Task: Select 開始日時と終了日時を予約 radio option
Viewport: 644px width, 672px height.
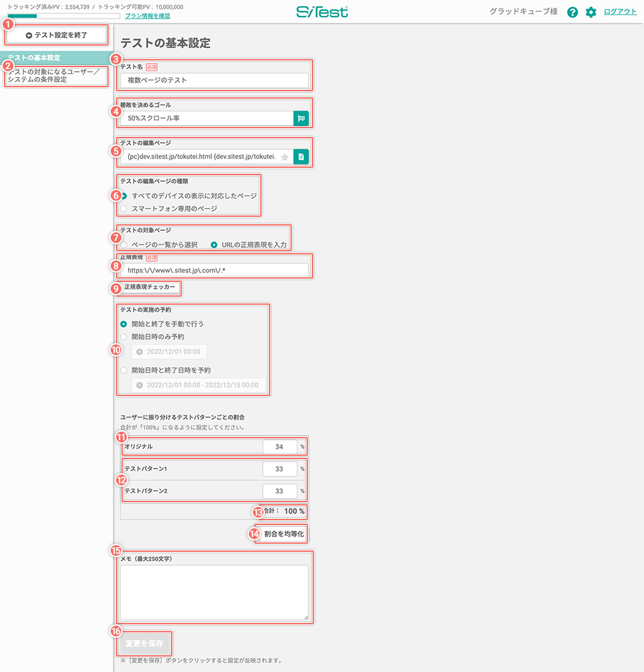Action: tap(123, 371)
